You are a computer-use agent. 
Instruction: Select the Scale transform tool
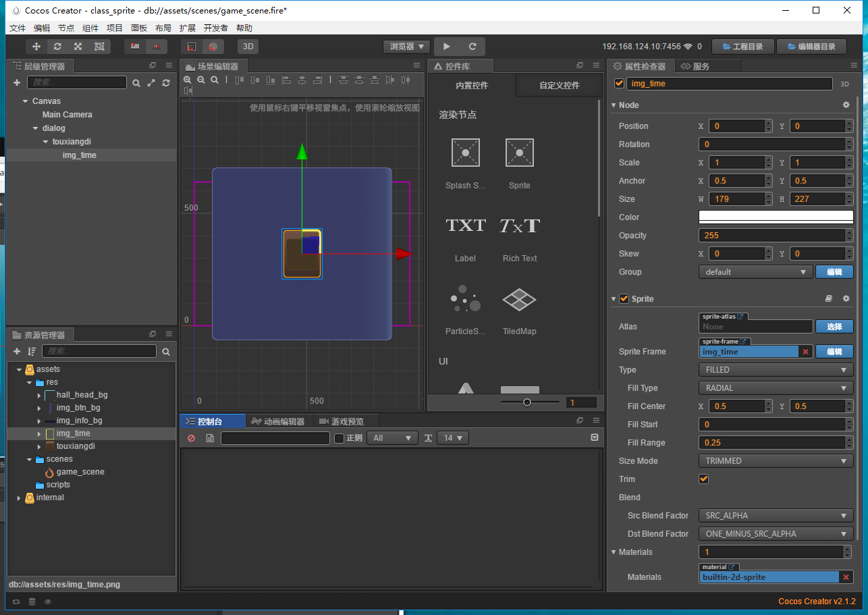tap(78, 46)
